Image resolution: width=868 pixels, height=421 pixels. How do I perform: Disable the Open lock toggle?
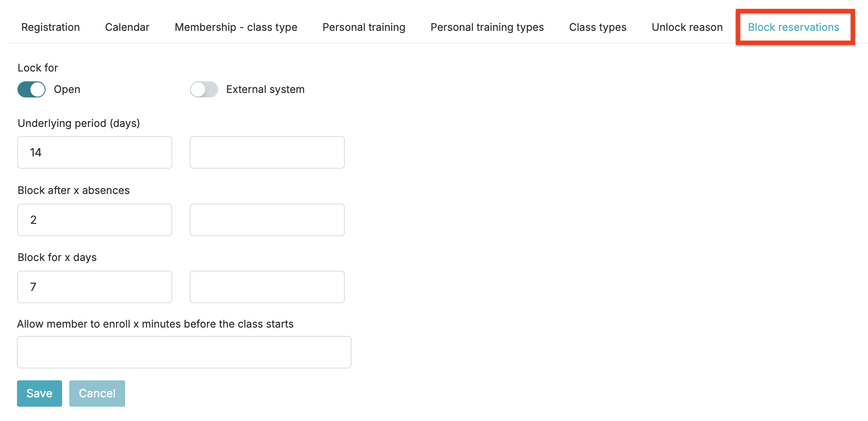32,89
